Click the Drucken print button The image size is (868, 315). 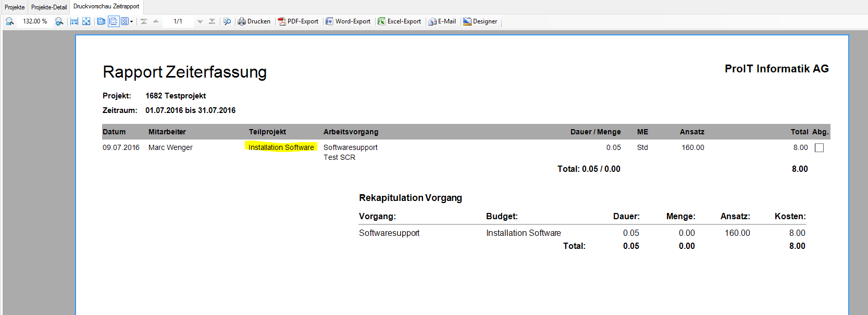[x=254, y=21]
